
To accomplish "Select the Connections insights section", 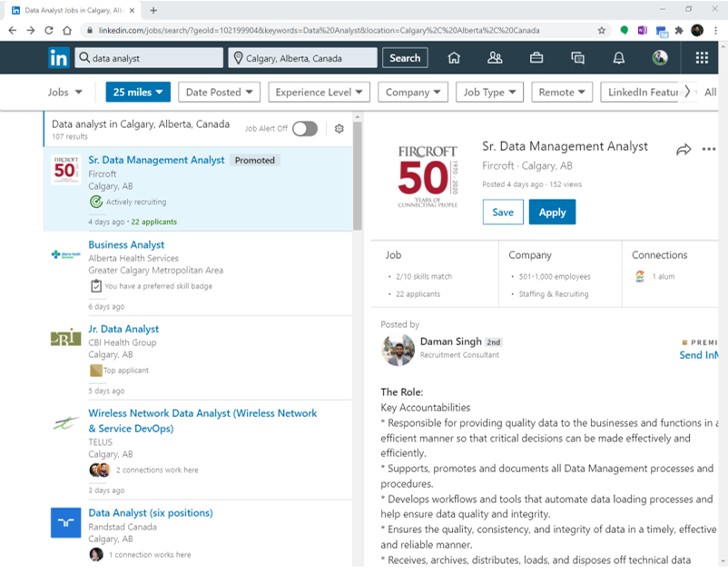I will click(670, 274).
